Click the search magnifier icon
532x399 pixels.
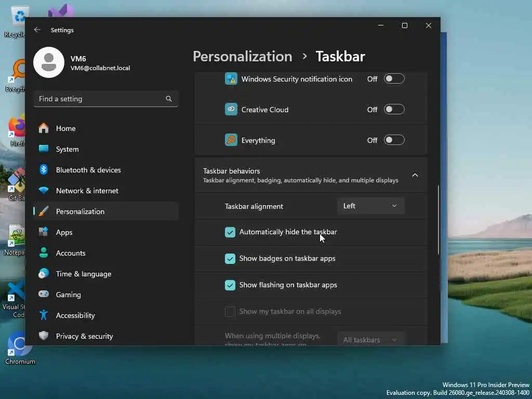point(169,99)
